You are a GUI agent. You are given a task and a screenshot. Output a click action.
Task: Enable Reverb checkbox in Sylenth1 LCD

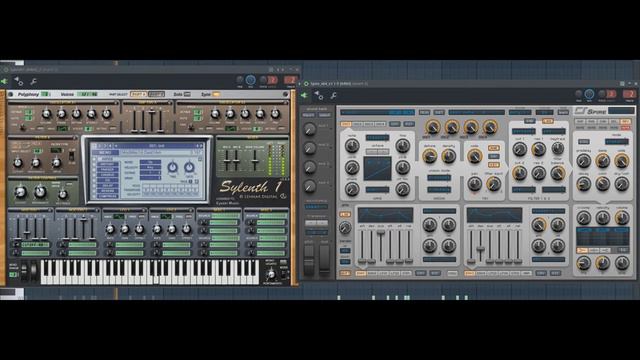pos(94,191)
